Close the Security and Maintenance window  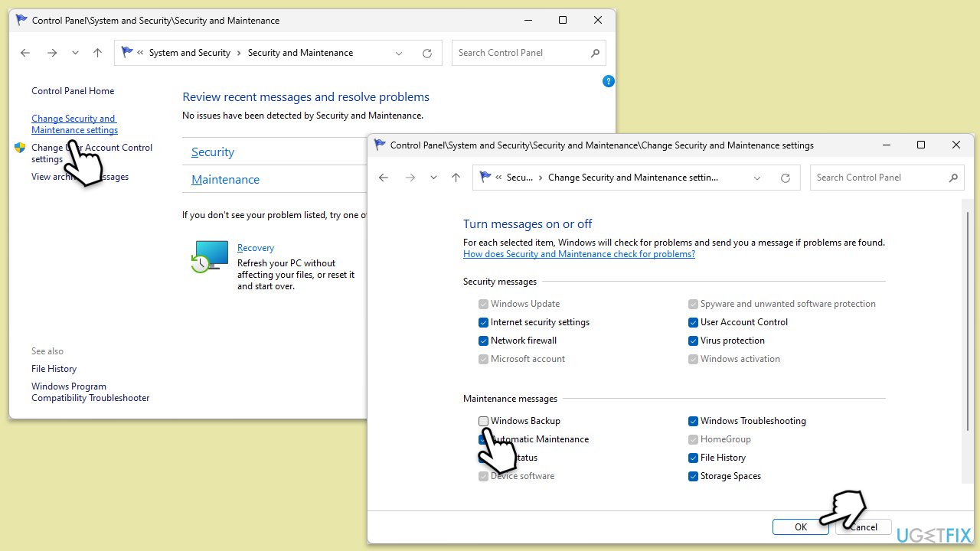[598, 21]
